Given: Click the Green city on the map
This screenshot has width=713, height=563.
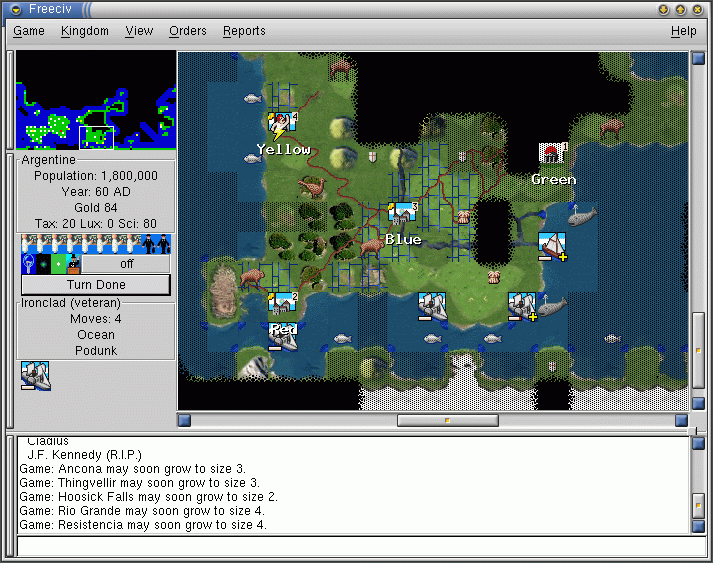Looking at the screenshot, I should coord(552,154).
